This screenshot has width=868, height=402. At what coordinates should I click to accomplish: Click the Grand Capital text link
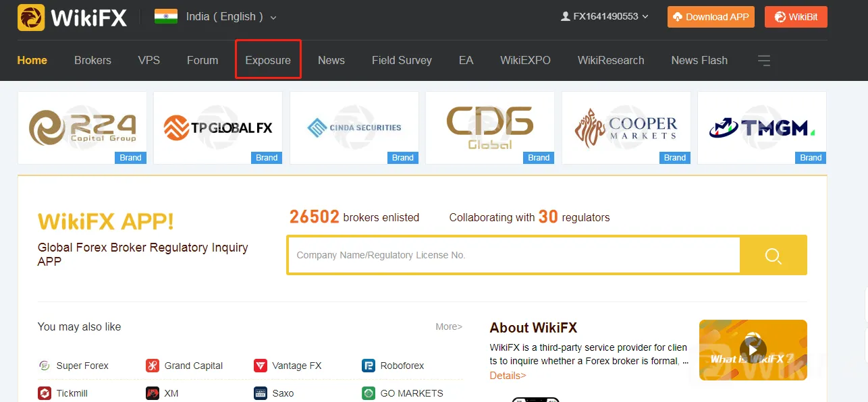point(194,366)
